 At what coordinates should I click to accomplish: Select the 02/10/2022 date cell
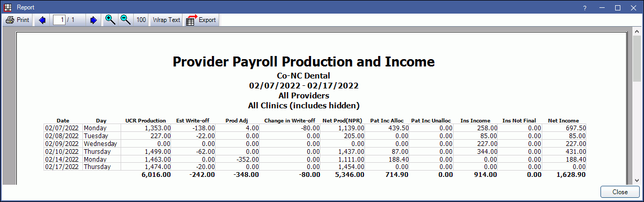pos(63,151)
